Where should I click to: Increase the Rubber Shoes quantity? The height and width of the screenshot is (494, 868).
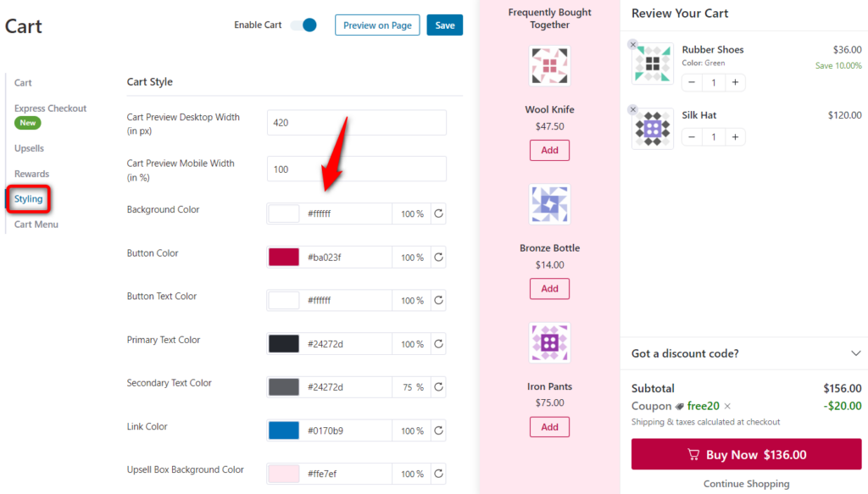click(737, 82)
